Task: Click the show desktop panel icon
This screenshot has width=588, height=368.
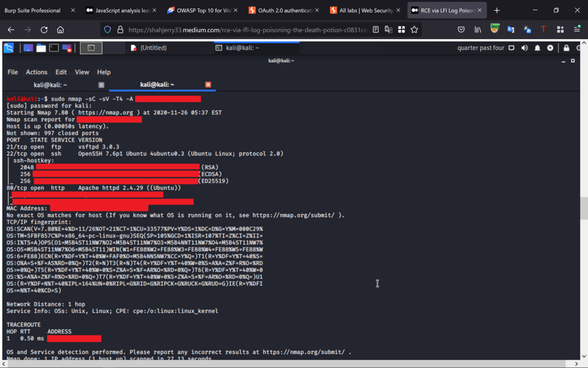Action: coord(28,48)
